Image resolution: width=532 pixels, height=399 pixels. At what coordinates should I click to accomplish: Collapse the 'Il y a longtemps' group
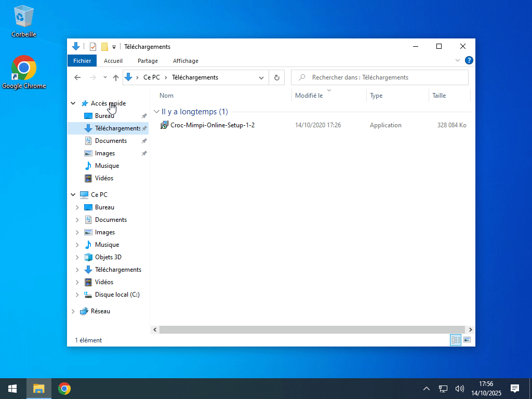click(156, 112)
